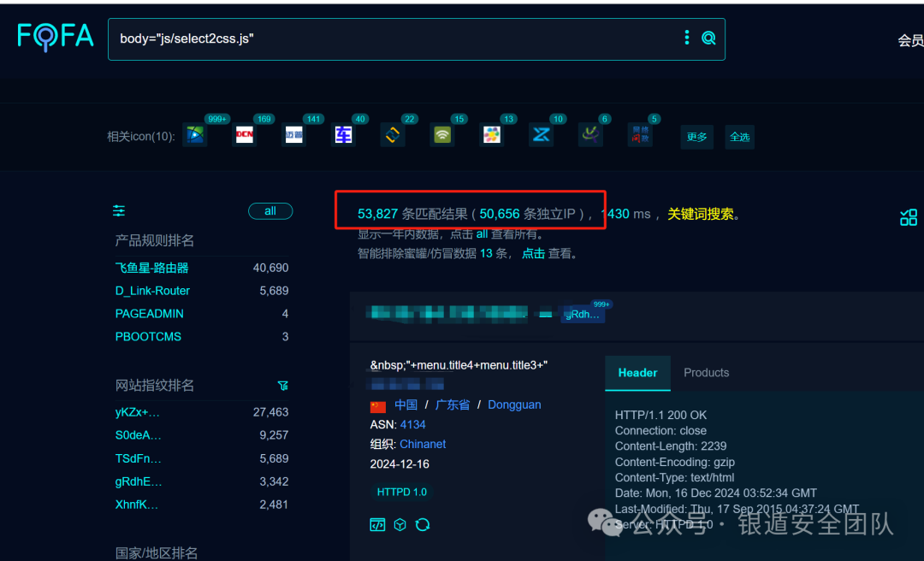The image size is (924, 561).
Task: Switch view layout via grid icon at right
Action: [909, 217]
